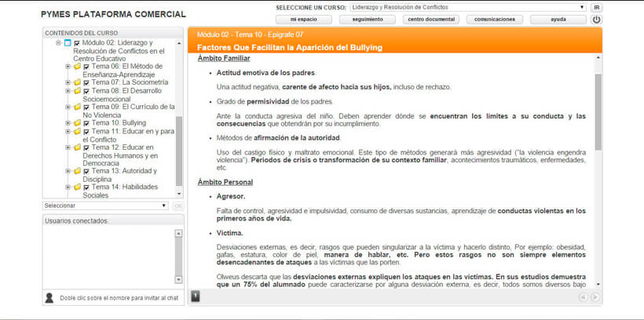The width and height of the screenshot is (644, 320).
Task: Click the power logout icon
Action: point(596,20)
